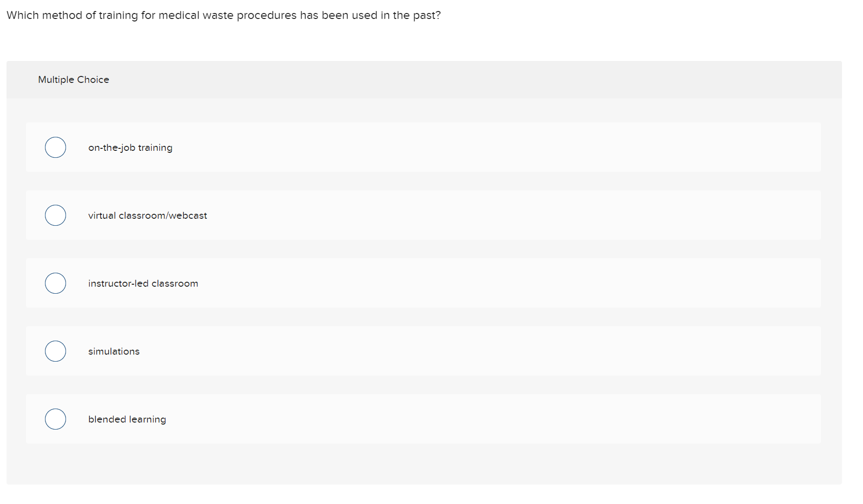Screen dimensions: 863x504
Task: Click the blended learning answer text
Action: [127, 419]
